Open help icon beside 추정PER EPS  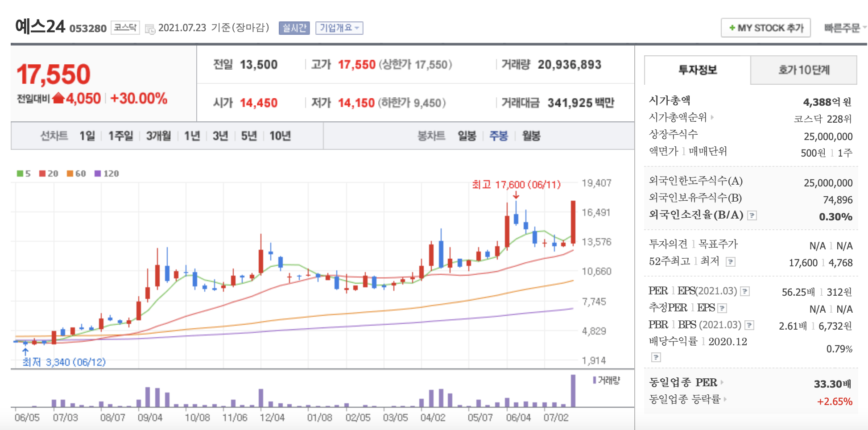[x=722, y=308]
